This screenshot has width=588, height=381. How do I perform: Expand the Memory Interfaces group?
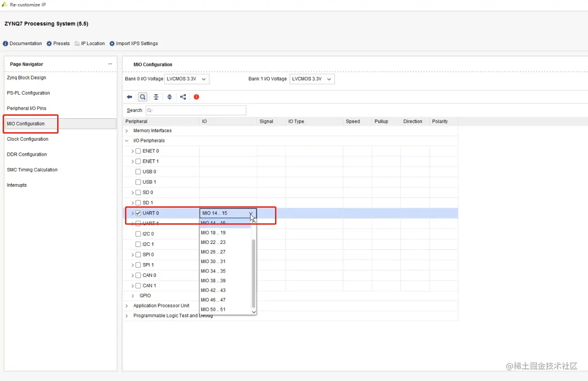click(127, 131)
